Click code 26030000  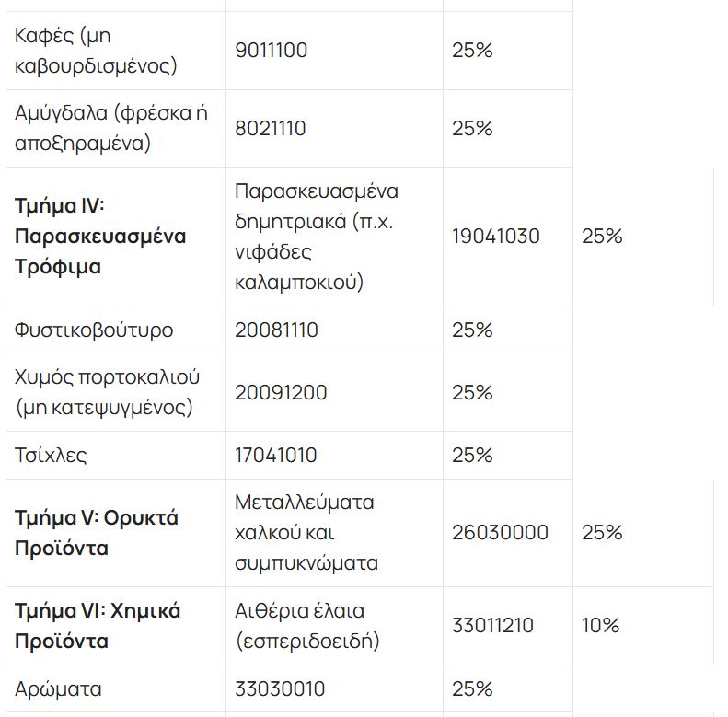click(500, 533)
